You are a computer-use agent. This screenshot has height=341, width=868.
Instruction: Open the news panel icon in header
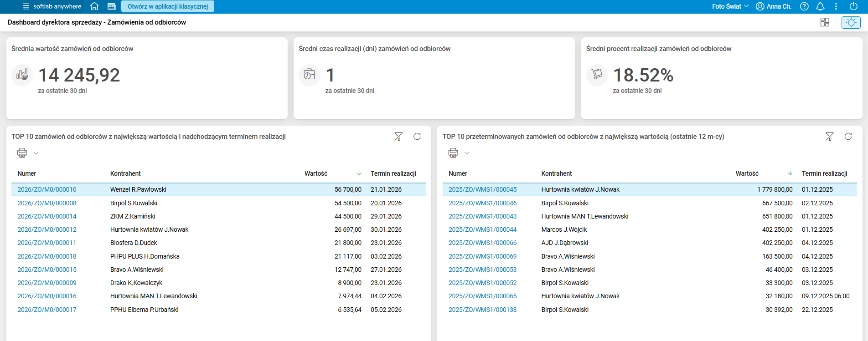pos(112,6)
